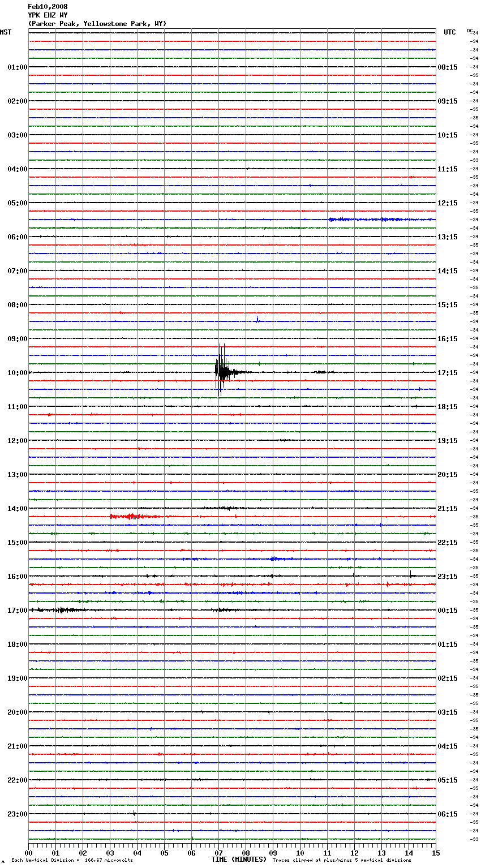Click the 05:15 UTC time label
This screenshot has height=868, width=481.
point(448,780)
